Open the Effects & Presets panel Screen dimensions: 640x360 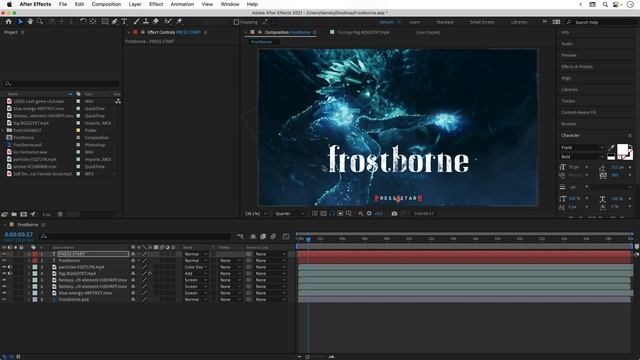point(577,67)
